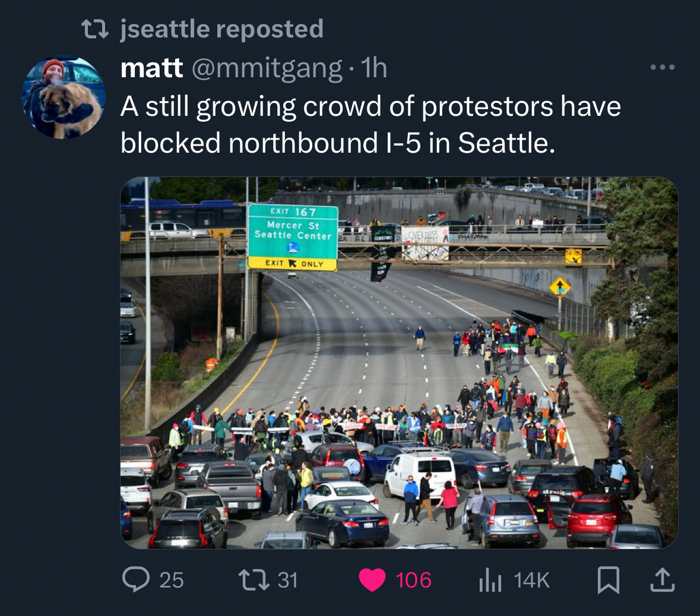
Task: Open the @mmitgang handle
Action: (267, 69)
